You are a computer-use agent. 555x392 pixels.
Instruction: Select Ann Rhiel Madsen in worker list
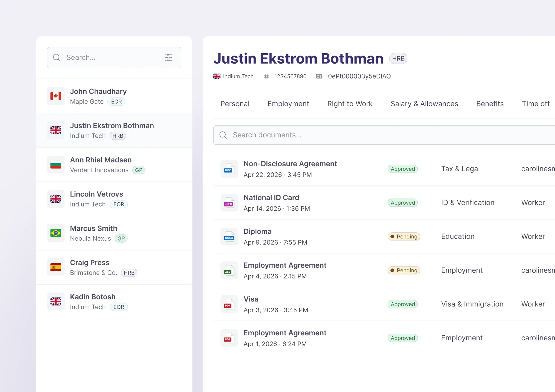click(114, 165)
